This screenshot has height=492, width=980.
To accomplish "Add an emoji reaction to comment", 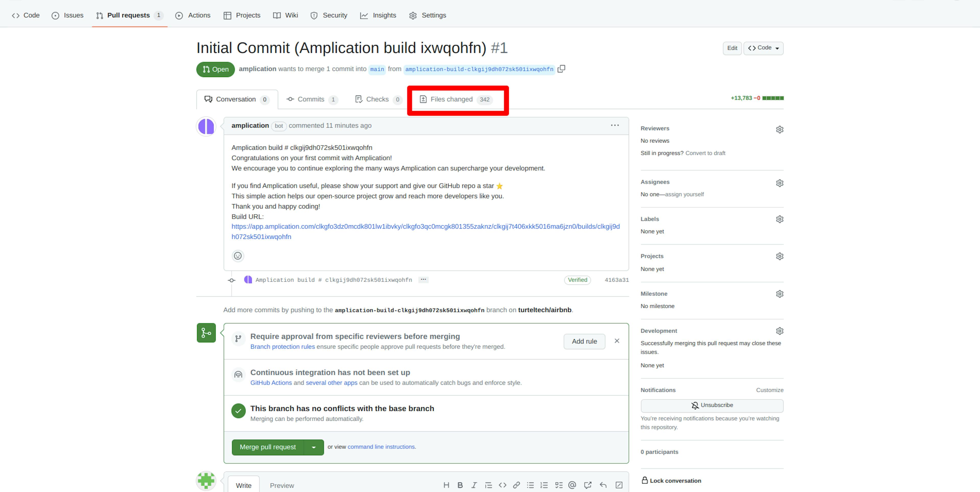I will (238, 256).
